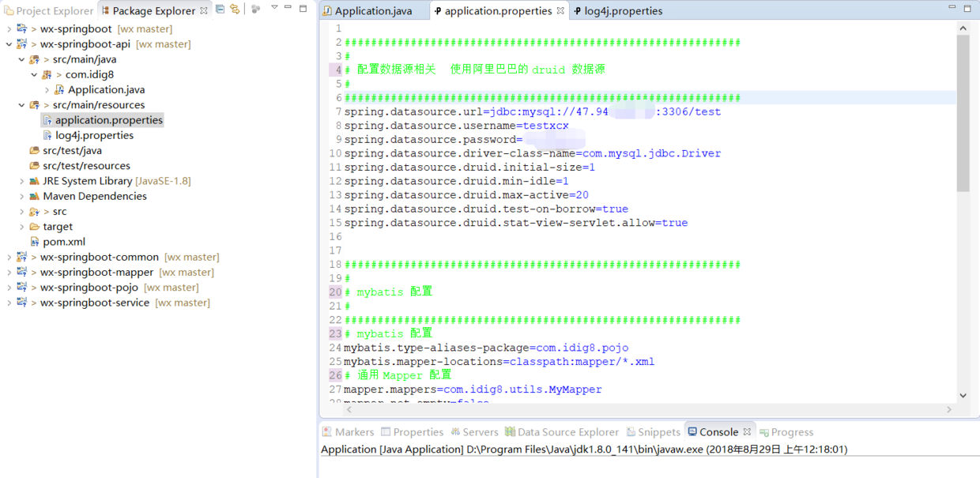Image resolution: width=980 pixels, height=478 pixels.
Task: Click the com.idig8 package icon
Action: pos(47,74)
